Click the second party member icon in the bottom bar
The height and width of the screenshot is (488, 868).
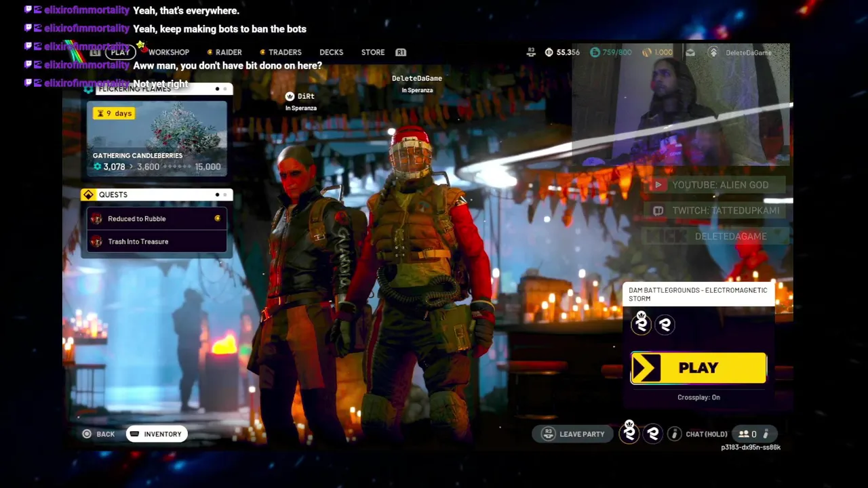point(653,434)
